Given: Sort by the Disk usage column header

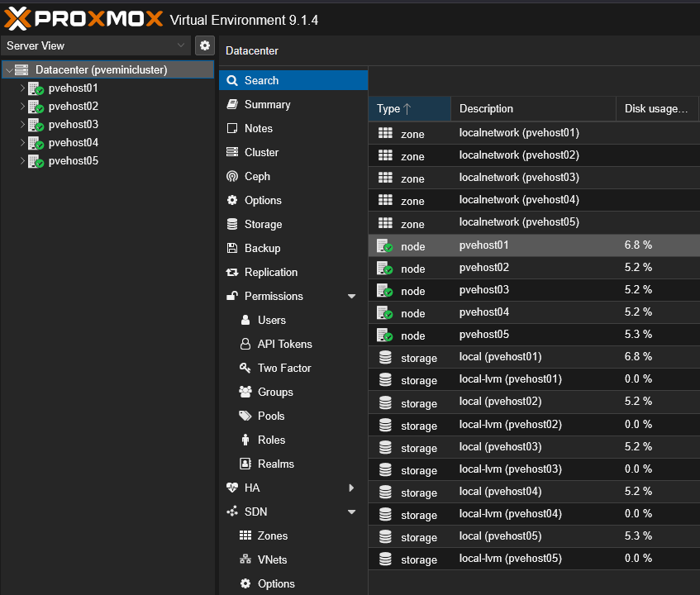Looking at the screenshot, I should pyautogui.click(x=657, y=108).
